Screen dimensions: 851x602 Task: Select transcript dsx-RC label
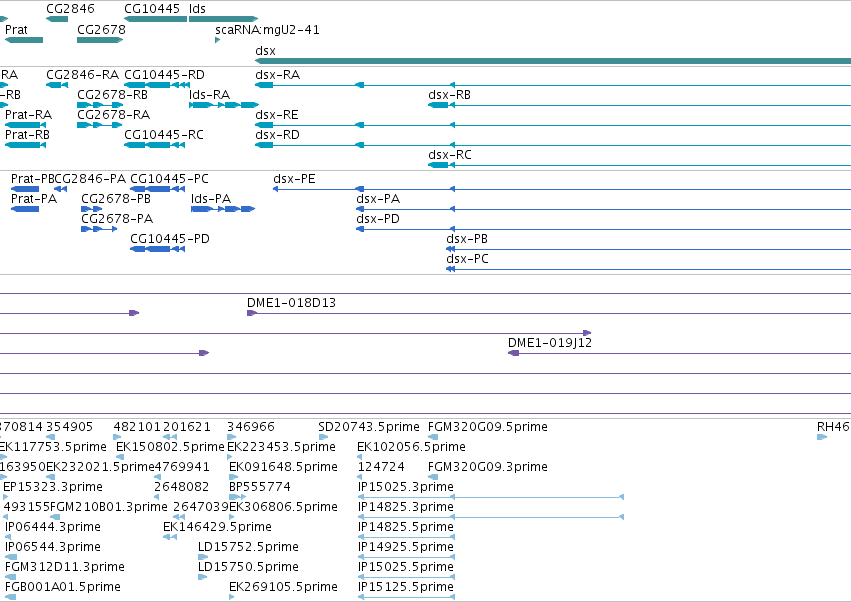click(x=450, y=155)
